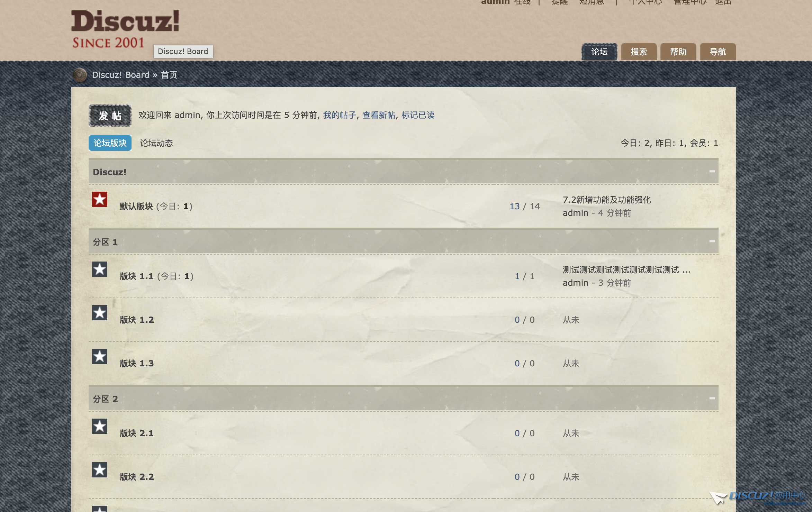Click the 1 / 1 count for 版块 1.1
This screenshot has width=812, height=512.
[x=524, y=276]
